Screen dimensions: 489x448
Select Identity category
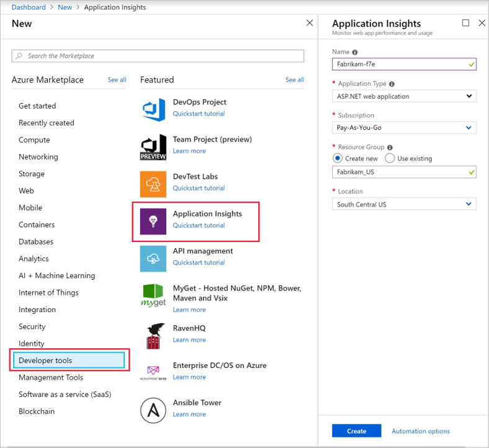pyautogui.click(x=32, y=344)
